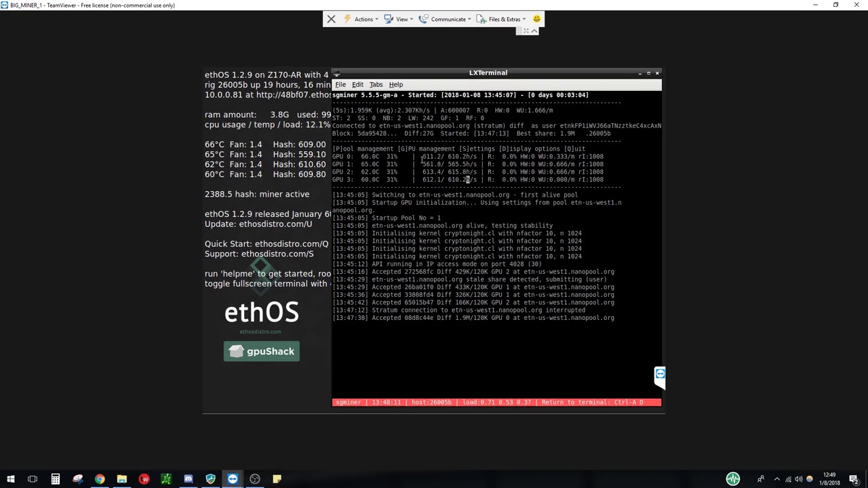This screenshot has height=488, width=868.
Task: Open the Tabs menu in LXTerminal
Action: tap(376, 85)
